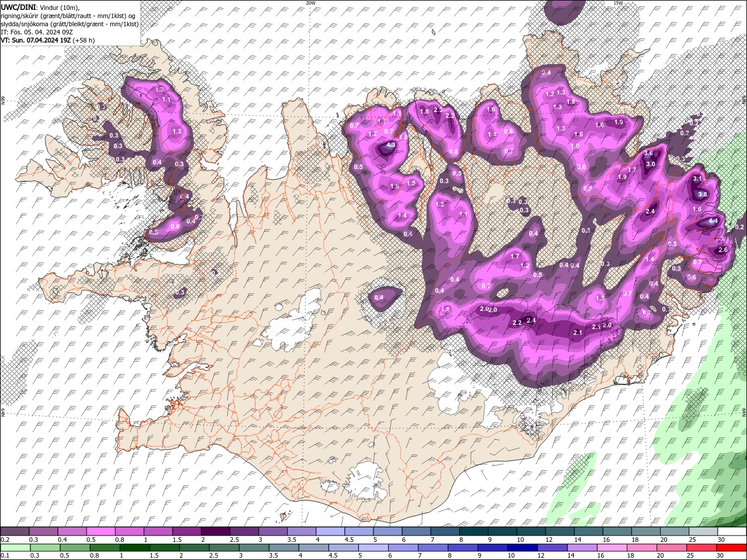Click the '3.0' snowfall value on the map

tap(651, 164)
